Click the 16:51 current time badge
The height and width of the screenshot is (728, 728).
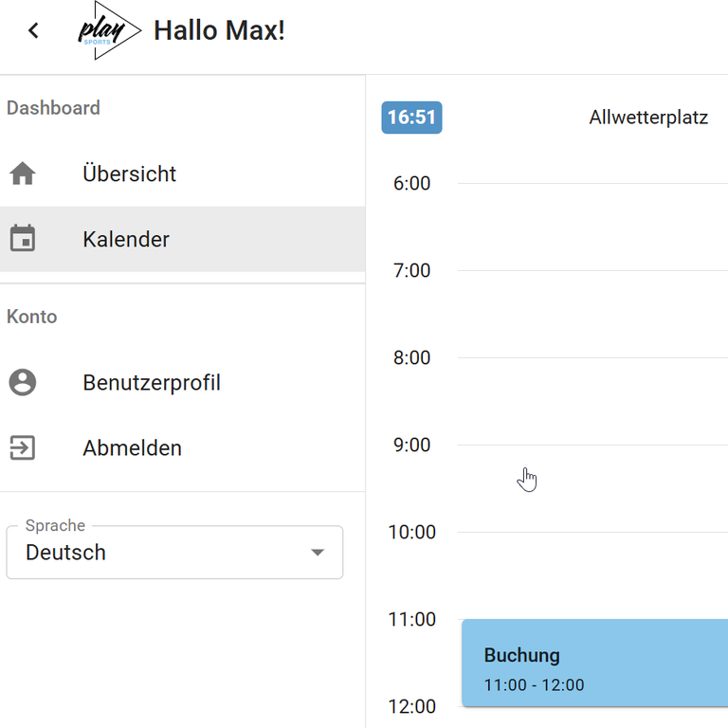411,118
